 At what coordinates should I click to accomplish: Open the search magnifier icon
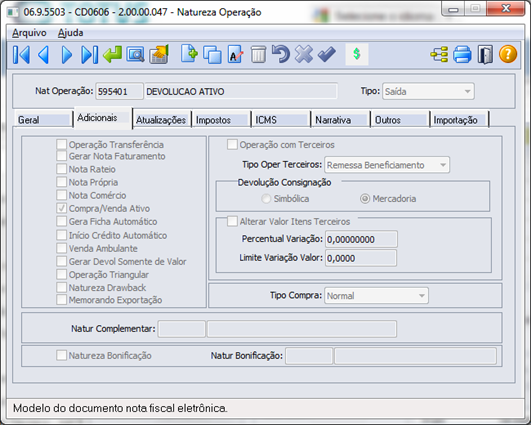[x=135, y=55]
